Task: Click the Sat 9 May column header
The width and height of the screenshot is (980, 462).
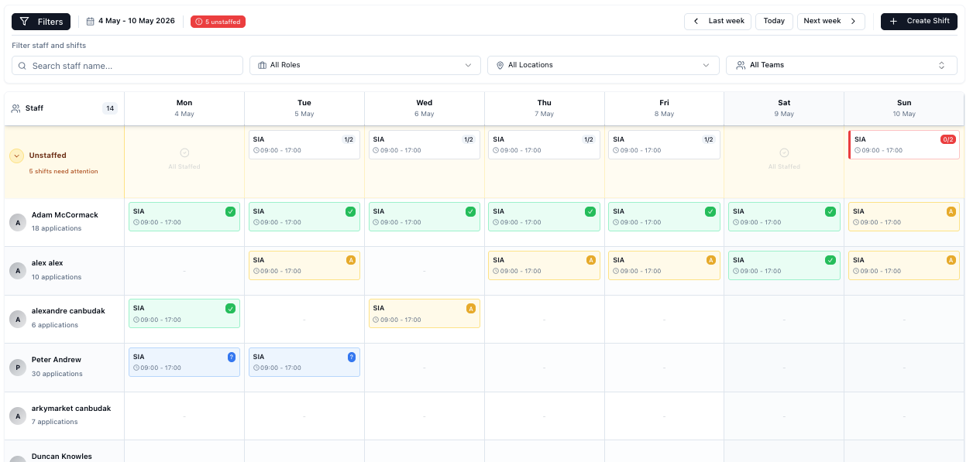Action: point(784,108)
